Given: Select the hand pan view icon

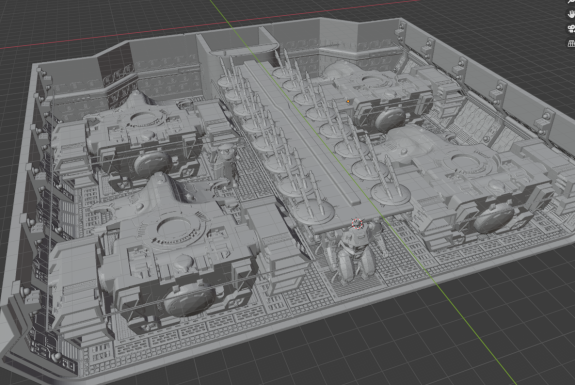Looking at the screenshot, I should click(572, 14).
